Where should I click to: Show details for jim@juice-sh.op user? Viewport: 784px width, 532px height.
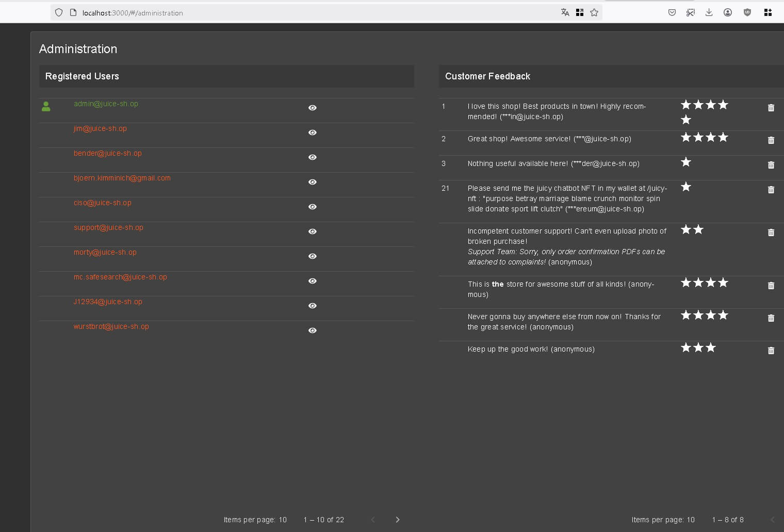(312, 132)
